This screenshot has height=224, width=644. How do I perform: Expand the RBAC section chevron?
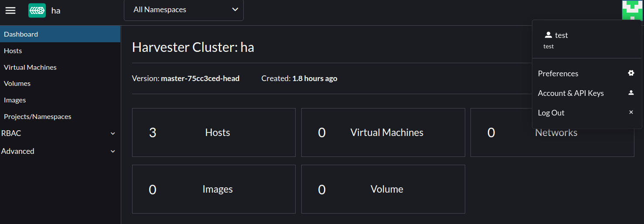tap(113, 133)
